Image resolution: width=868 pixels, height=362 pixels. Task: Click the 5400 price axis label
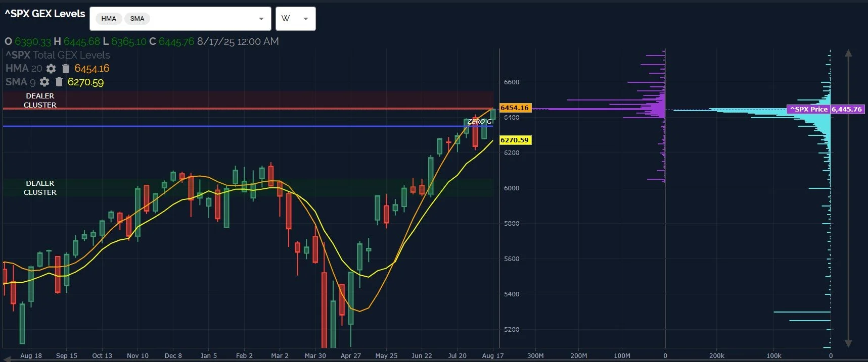click(512, 294)
